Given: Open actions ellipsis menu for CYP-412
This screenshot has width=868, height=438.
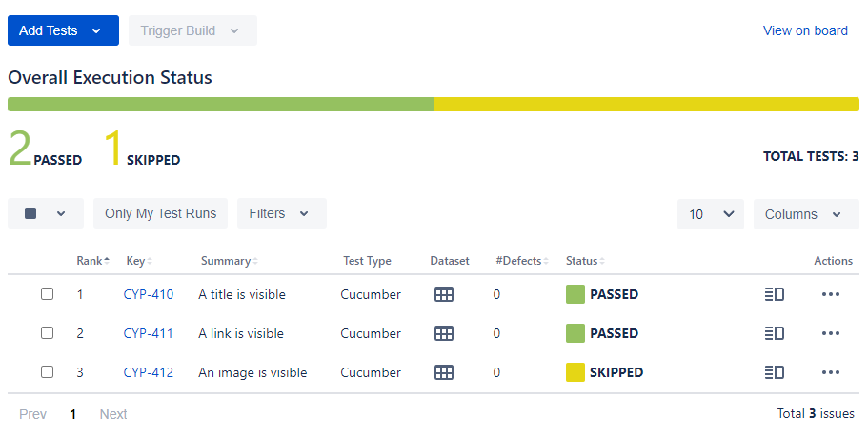Looking at the screenshot, I should (x=831, y=372).
